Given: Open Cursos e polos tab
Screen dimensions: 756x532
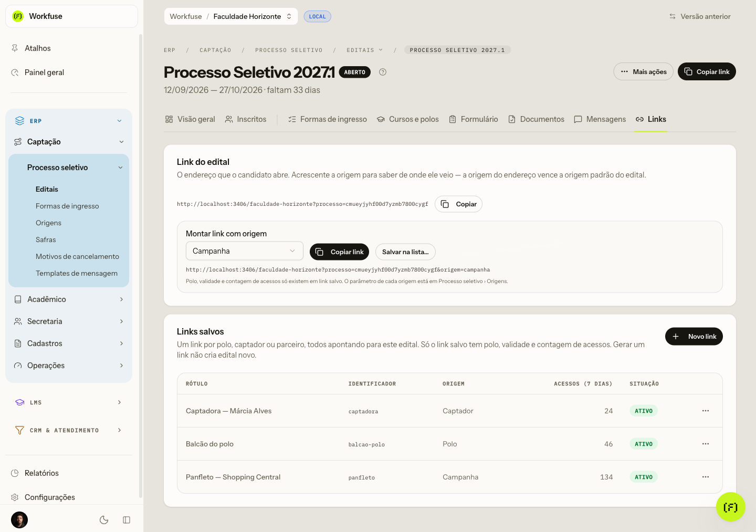Looking at the screenshot, I should pyautogui.click(x=408, y=119).
